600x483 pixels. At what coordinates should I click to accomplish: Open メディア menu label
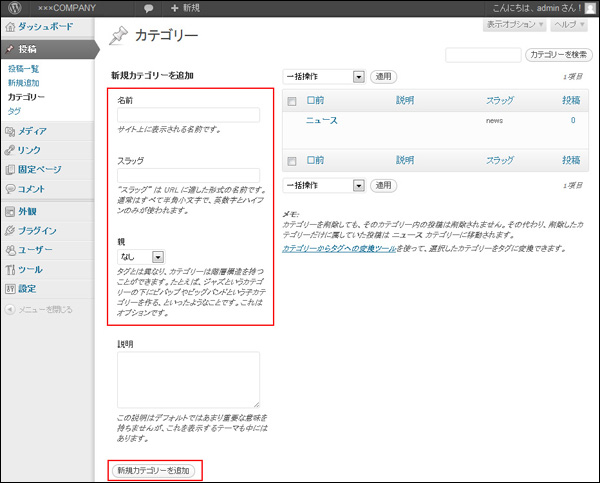coord(33,132)
